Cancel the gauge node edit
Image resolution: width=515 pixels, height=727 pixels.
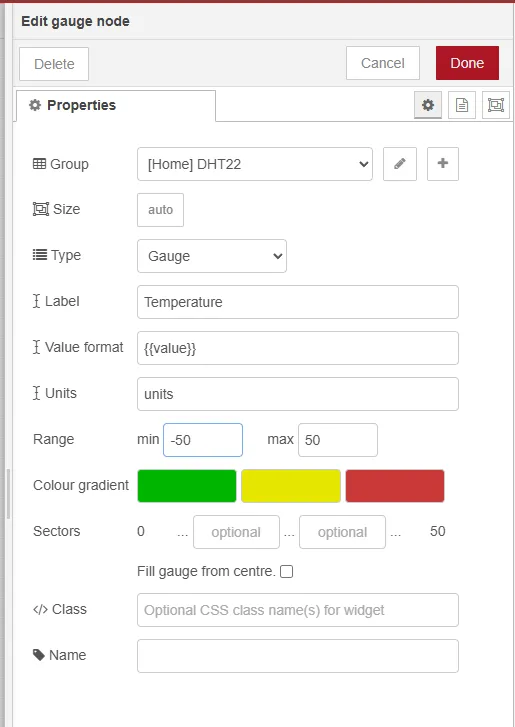382,63
